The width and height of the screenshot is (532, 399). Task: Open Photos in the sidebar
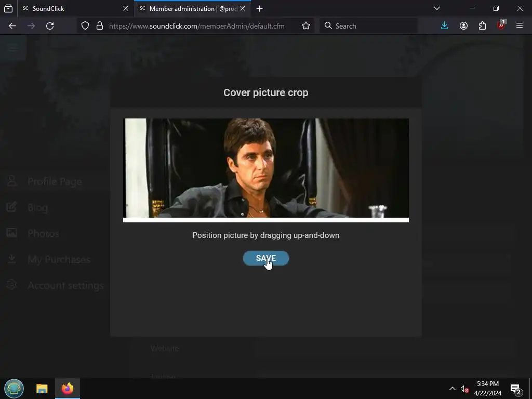click(44, 233)
